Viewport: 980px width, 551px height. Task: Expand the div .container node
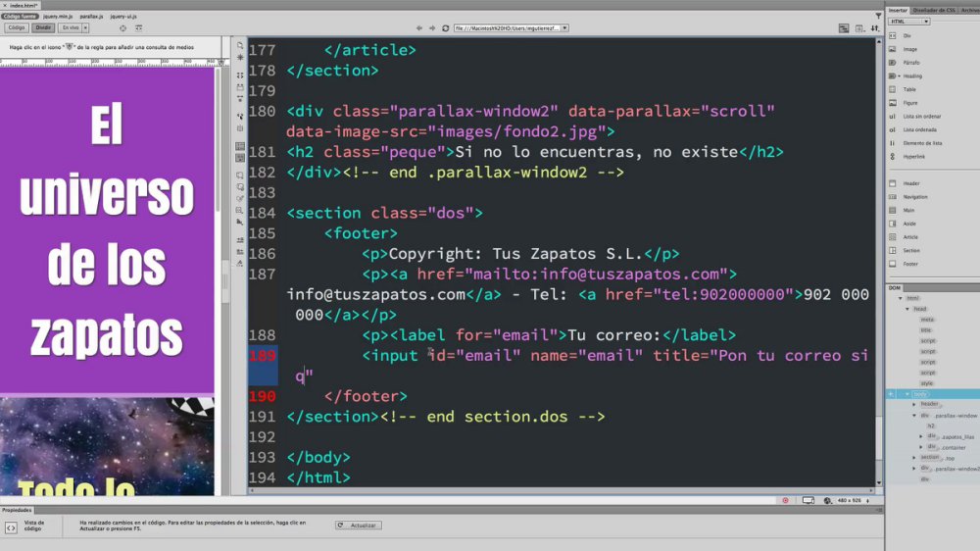coord(921,447)
